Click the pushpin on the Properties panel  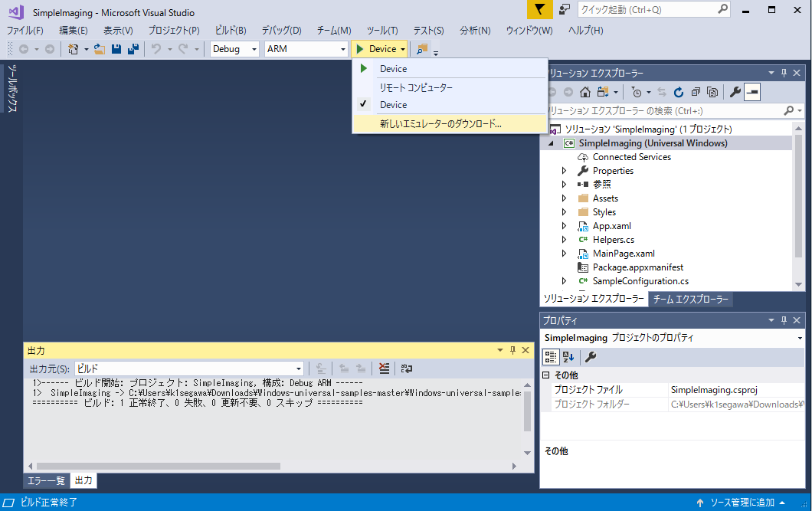pyautogui.click(x=784, y=320)
